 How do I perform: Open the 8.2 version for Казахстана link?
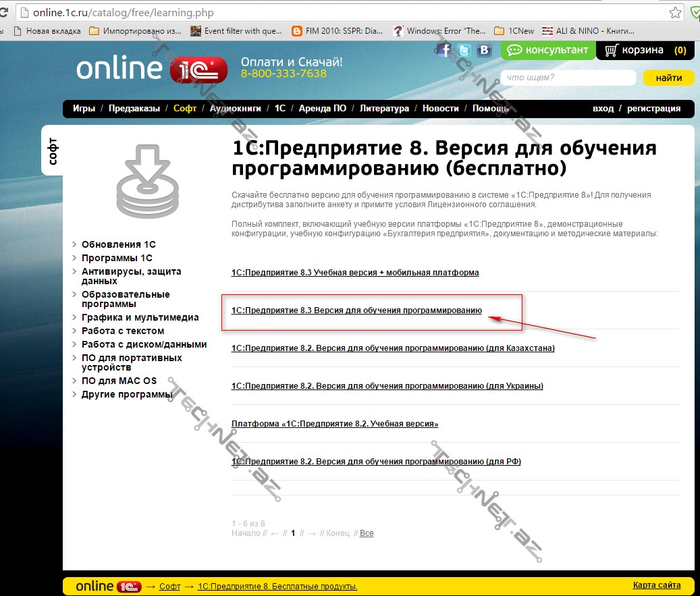(393, 348)
